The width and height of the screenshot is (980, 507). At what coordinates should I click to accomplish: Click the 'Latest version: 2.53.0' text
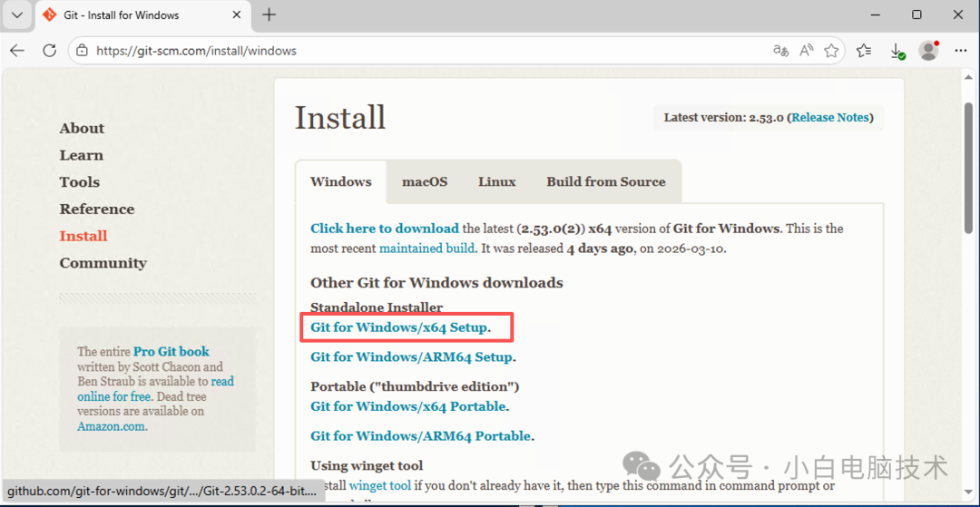click(x=724, y=117)
